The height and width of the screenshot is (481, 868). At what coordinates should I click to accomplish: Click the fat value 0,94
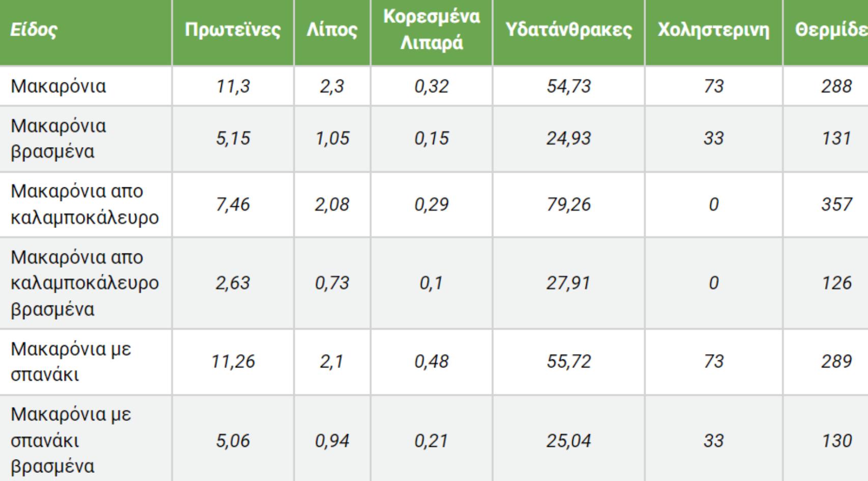point(332,440)
